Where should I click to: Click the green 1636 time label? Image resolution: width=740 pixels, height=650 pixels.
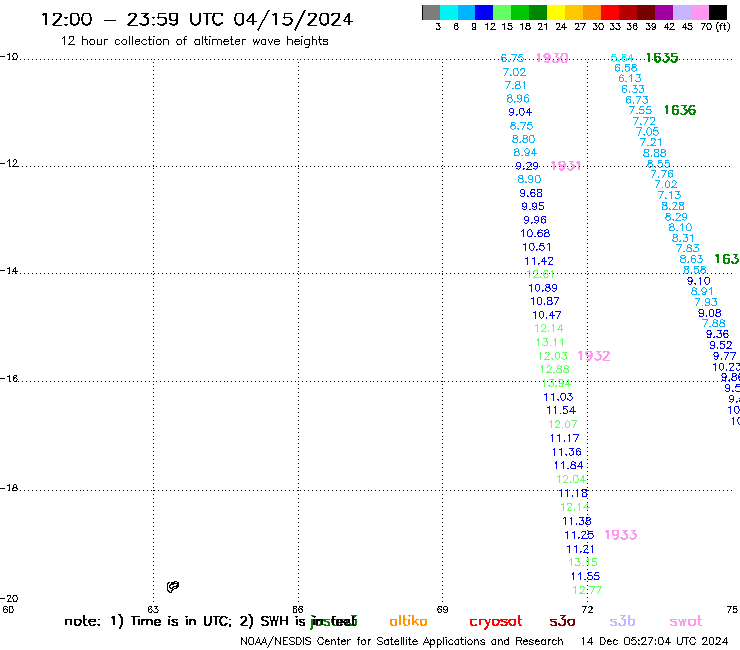pos(680,110)
